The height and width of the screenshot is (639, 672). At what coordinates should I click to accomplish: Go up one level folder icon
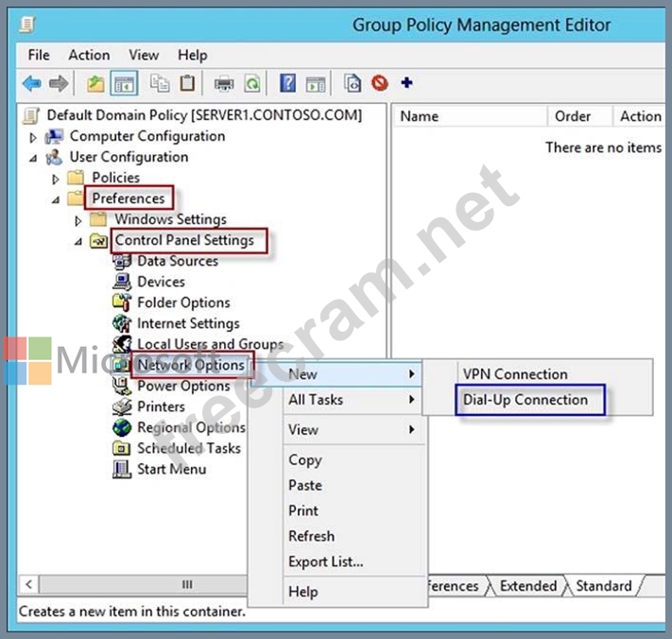[x=95, y=83]
